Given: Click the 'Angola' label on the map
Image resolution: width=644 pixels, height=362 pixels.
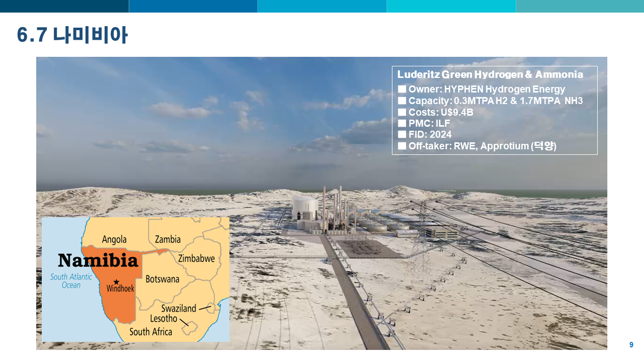Looking at the screenshot, I should point(114,239).
